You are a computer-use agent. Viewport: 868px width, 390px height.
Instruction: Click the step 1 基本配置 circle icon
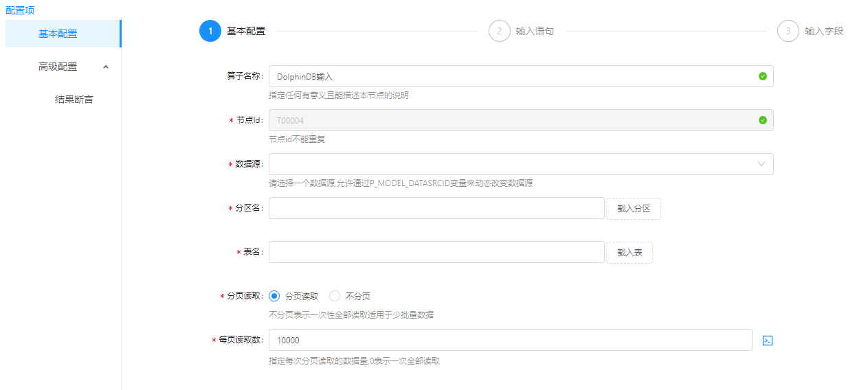tap(210, 31)
